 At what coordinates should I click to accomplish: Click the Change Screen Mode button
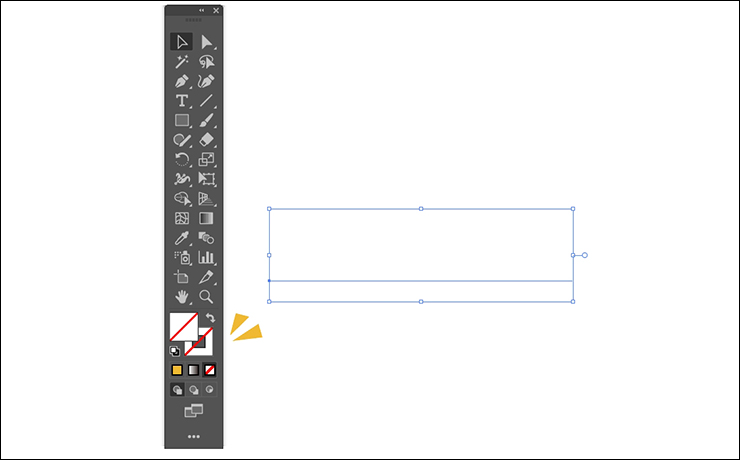(194, 411)
